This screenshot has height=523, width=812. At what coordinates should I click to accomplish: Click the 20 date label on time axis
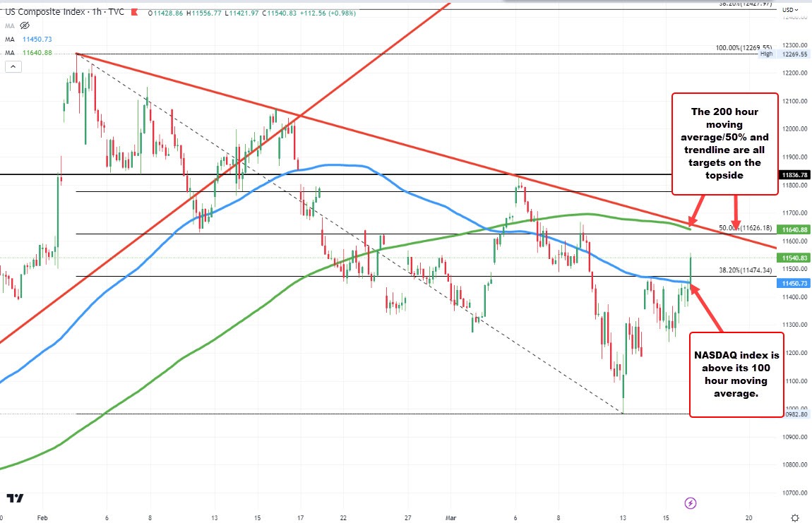coord(749,518)
